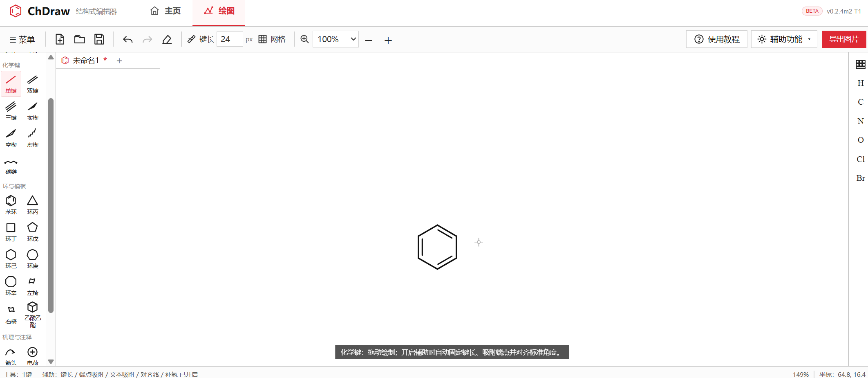Select the dashed wedge (虚楔) bond tool

[33, 138]
